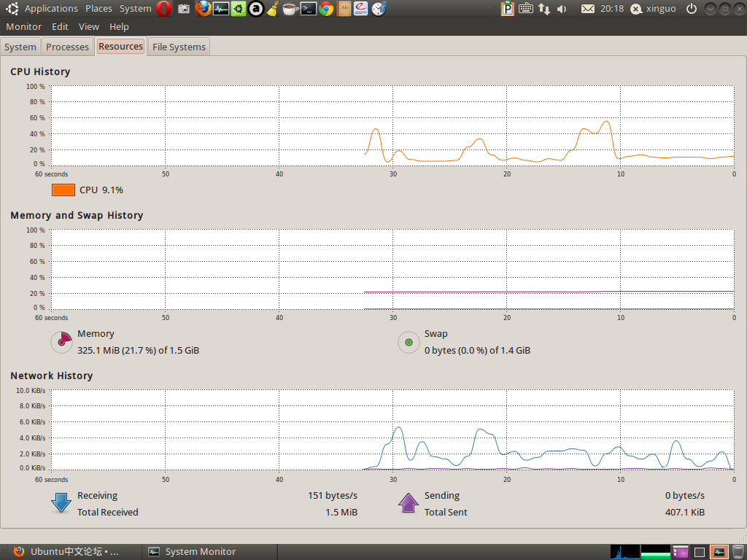Screen dimensions: 747x560
Task: Open the Edit menu
Action: tap(60, 27)
